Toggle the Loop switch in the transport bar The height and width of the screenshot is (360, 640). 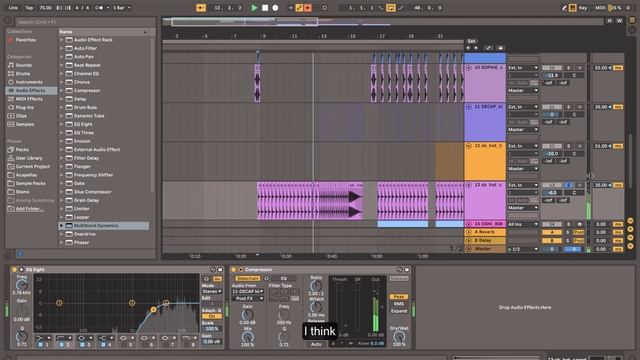[x=390, y=8]
